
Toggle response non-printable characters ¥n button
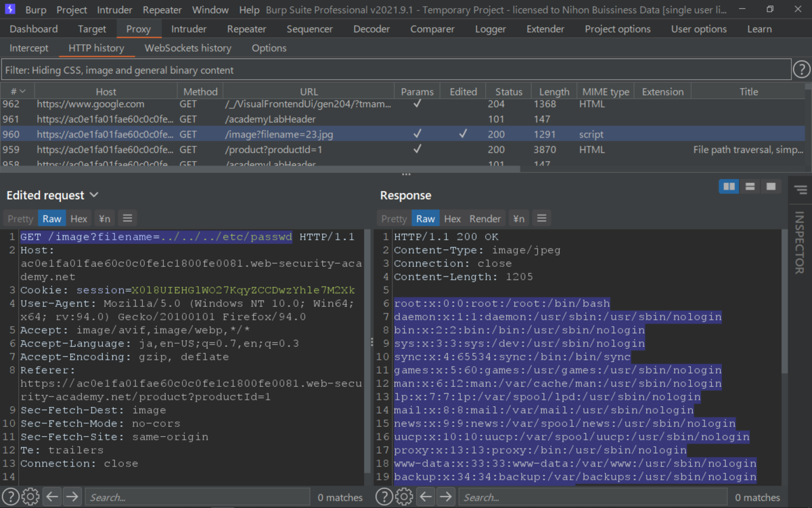(518, 218)
